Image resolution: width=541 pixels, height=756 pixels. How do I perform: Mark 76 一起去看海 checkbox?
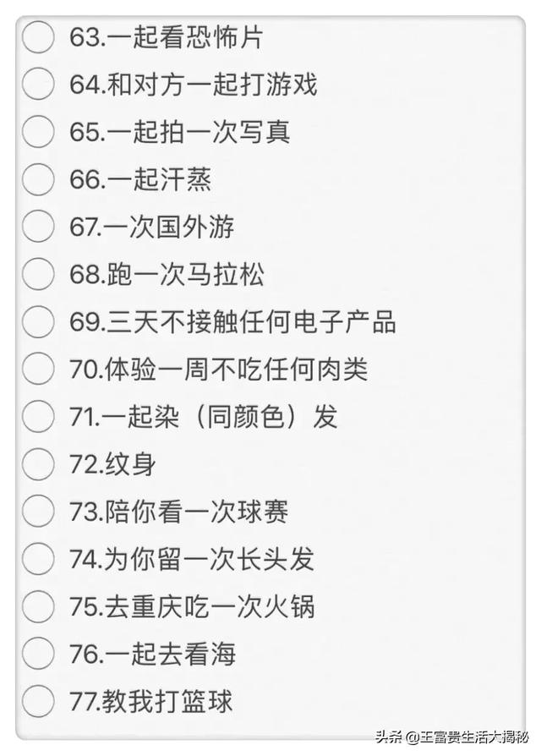tap(38, 653)
